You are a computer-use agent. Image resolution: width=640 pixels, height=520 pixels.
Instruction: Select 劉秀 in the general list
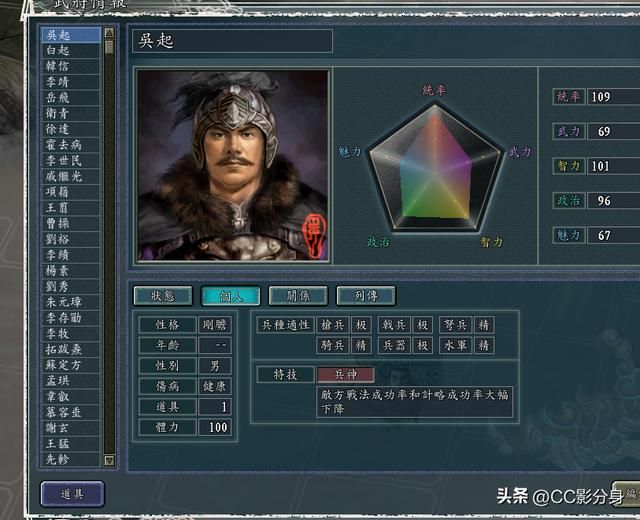[71, 287]
